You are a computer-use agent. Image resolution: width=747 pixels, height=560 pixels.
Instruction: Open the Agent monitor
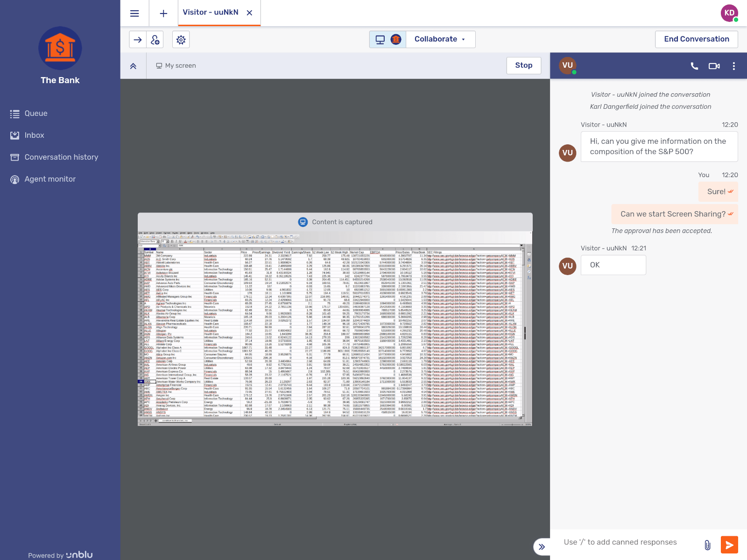(x=50, y=179)
